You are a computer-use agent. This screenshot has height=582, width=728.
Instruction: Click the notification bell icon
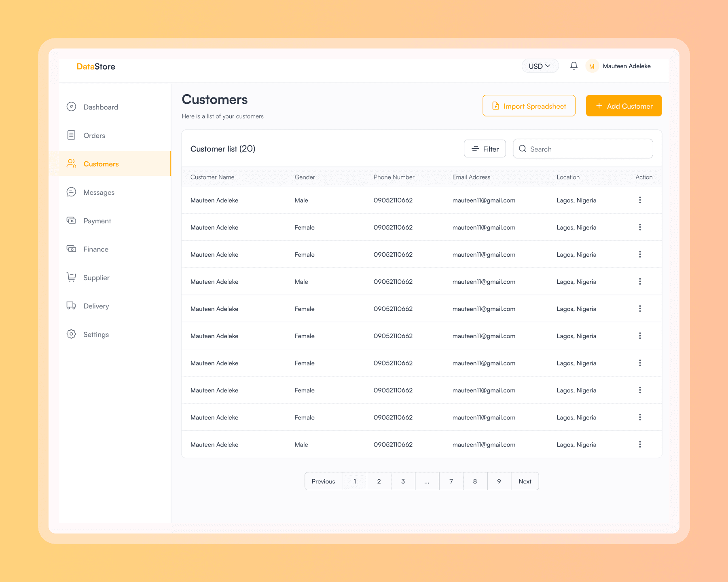[x=574, y=65]
